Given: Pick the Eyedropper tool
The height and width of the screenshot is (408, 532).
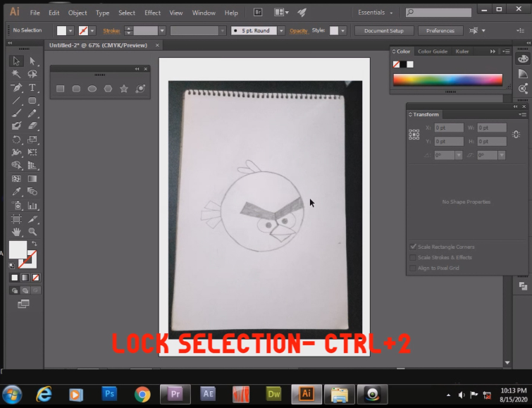Looking at the screenshot, I should [x=16, y=192].
